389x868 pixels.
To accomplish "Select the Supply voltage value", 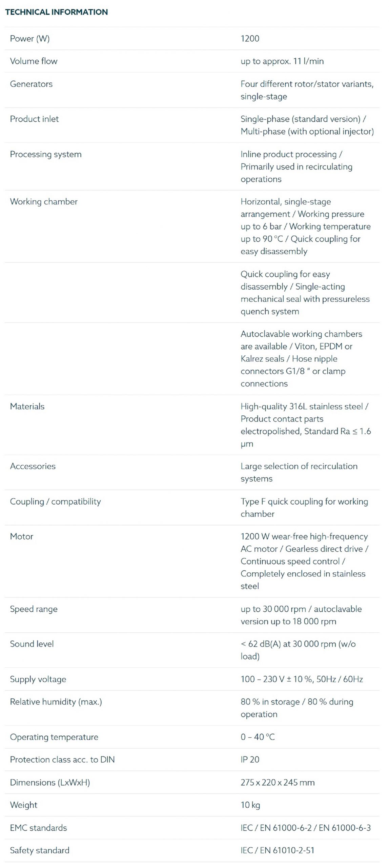I will (x=302, y=679).
